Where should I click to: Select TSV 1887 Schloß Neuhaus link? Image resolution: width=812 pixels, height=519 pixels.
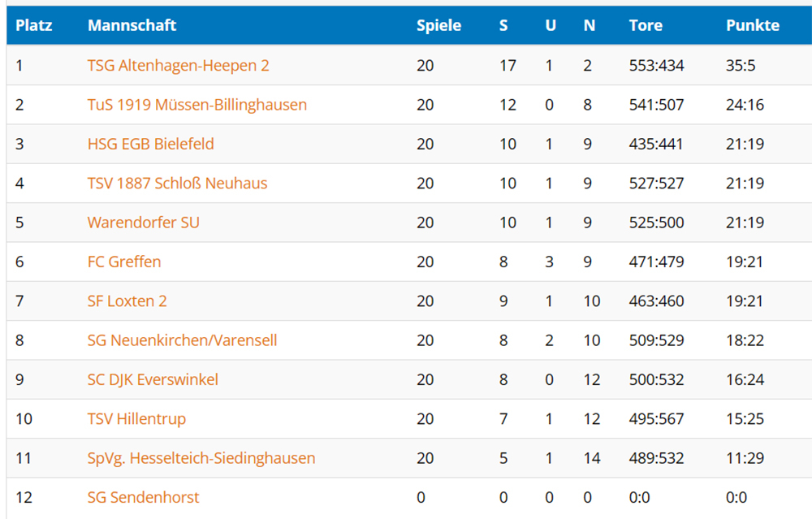coord(177,184)
